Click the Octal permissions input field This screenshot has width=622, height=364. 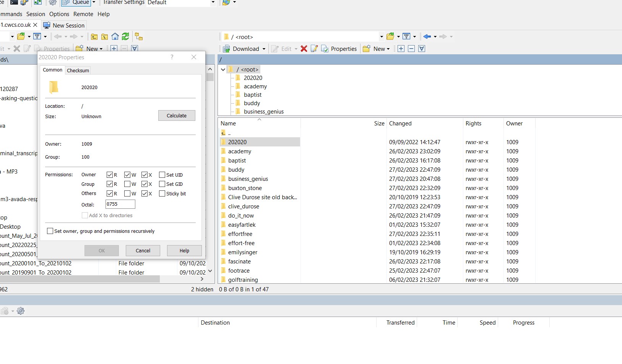coord(120,204)
